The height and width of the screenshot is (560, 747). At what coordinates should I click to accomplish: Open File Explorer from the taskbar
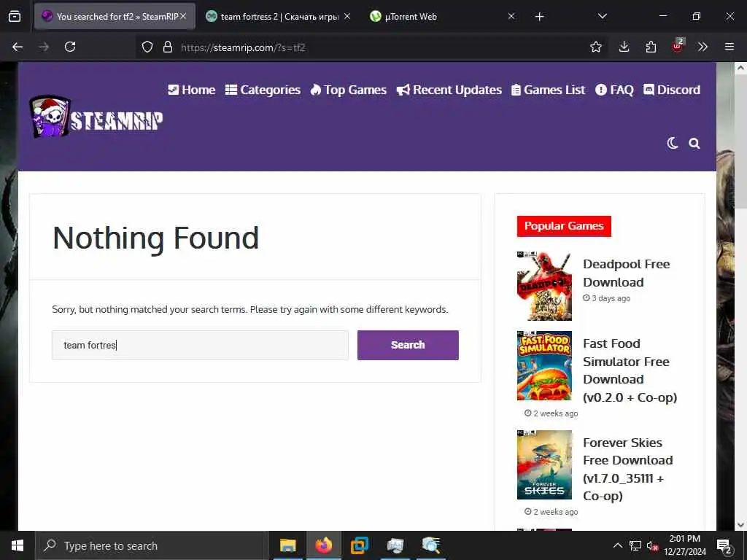pos(287,545)
